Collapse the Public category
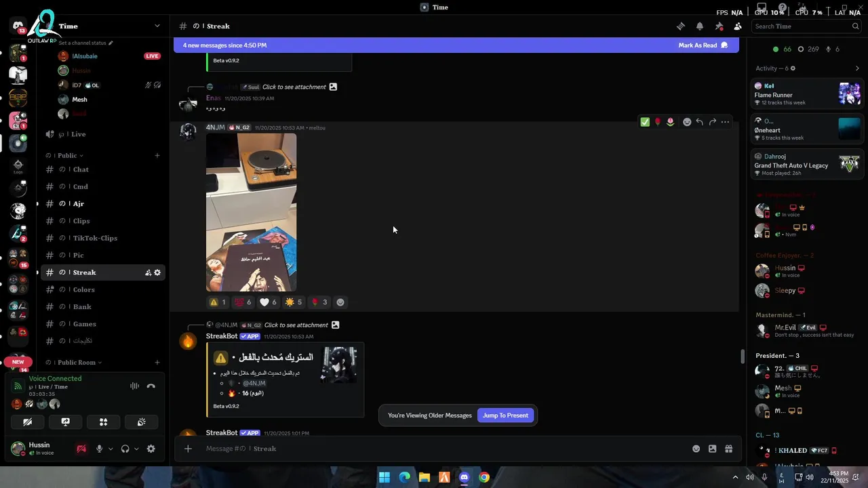 (64, 155)
